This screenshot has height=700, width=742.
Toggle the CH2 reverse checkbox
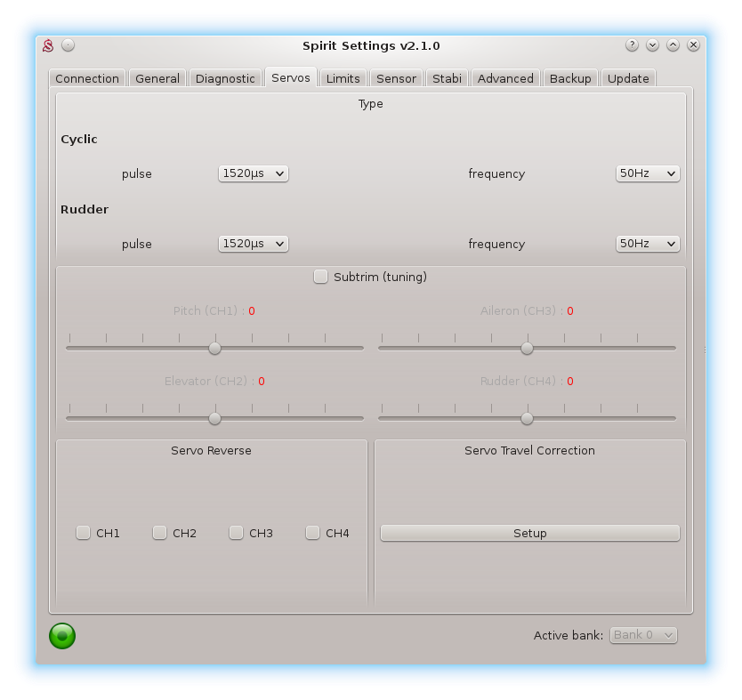click(160, 533)
